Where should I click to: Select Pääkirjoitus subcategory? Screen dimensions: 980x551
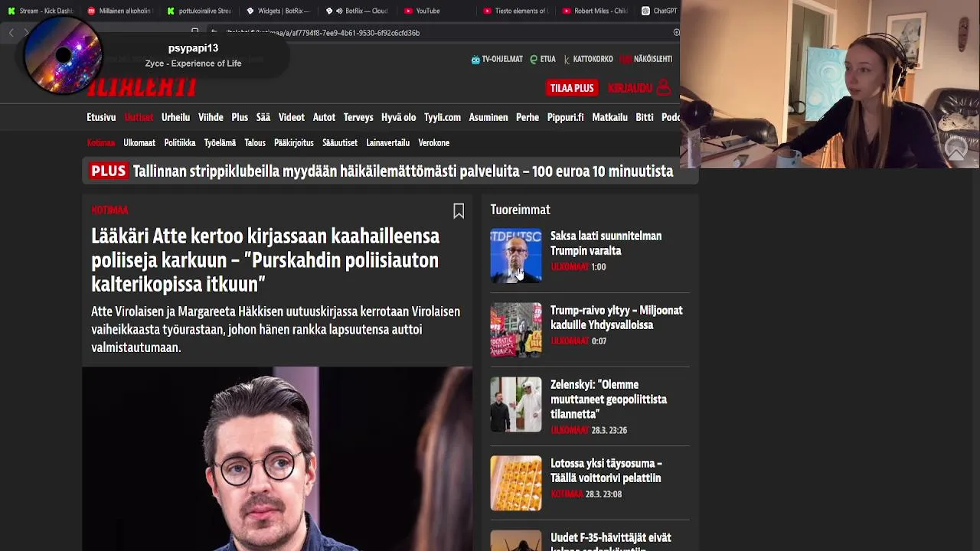(x=294, y=143)
